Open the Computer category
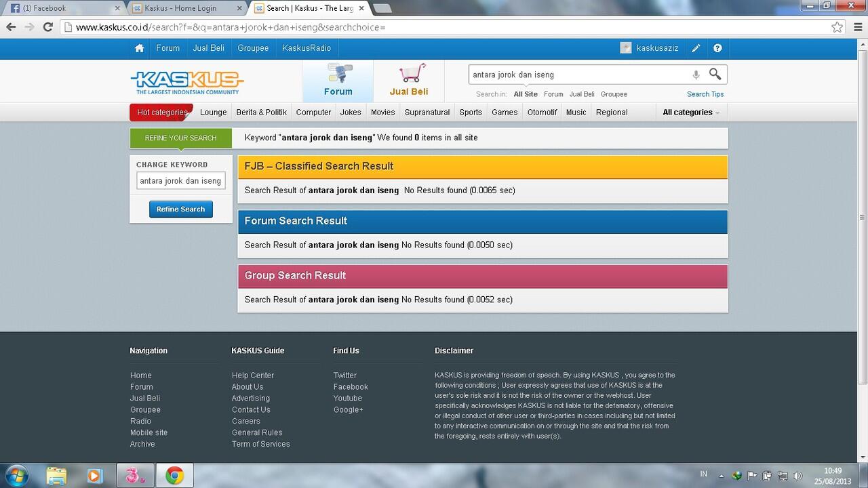 coord(313,113)
